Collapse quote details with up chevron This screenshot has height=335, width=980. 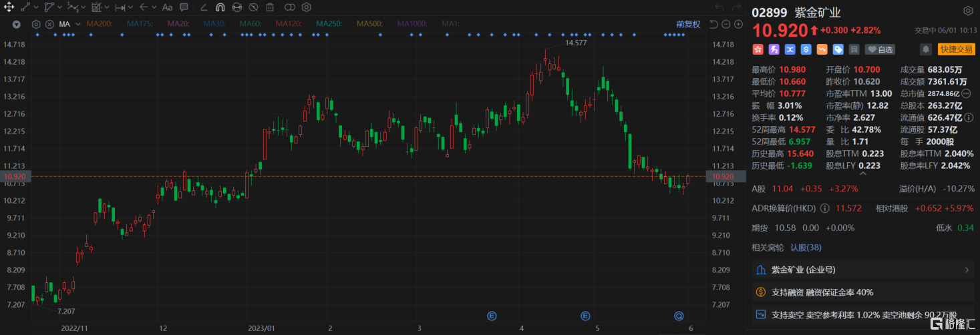[862, 174]
